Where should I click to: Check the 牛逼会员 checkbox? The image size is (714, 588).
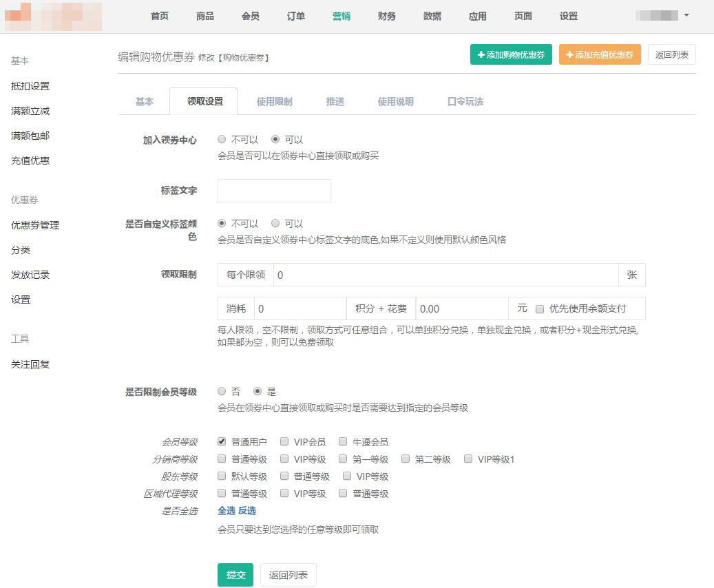[343, 441]
